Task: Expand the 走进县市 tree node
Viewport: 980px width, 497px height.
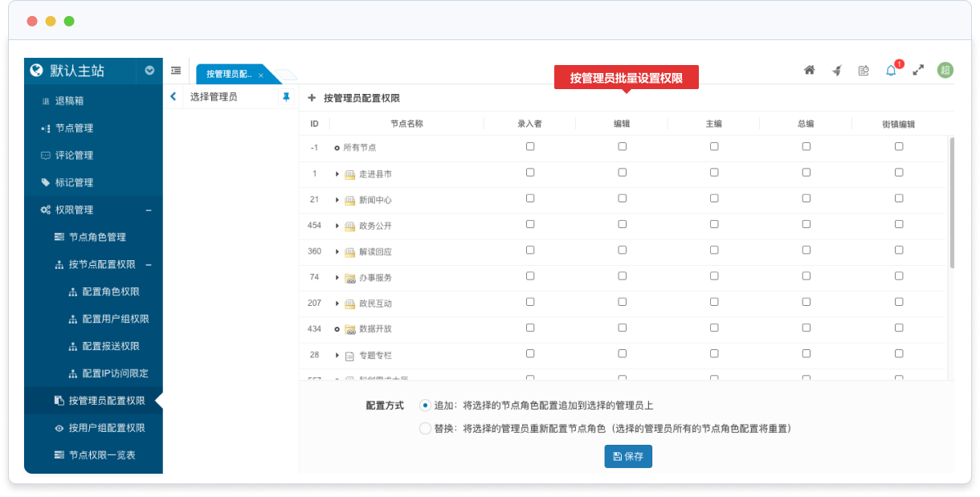Action: pos(337,173)
